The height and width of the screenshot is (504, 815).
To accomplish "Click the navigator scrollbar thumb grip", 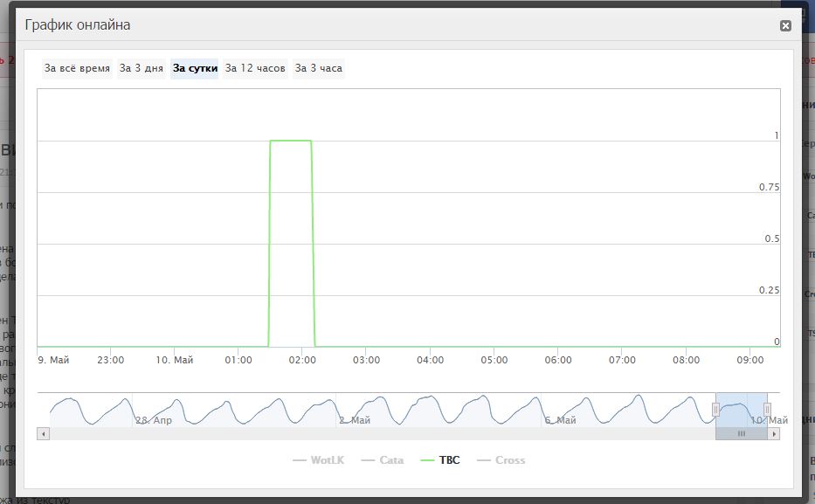I will click(742, 433).
